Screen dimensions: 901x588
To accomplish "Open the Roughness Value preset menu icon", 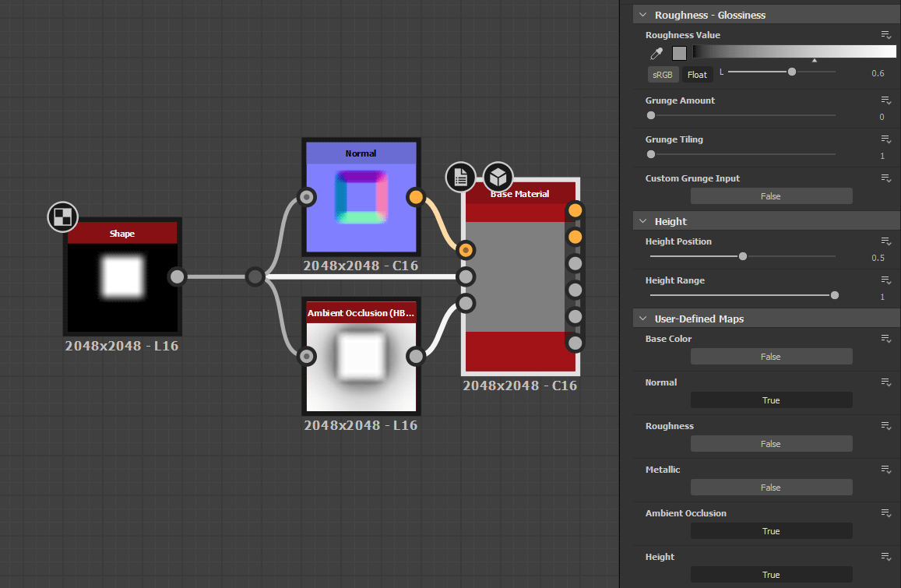I will pyautogui.click(x=885, y=35).
